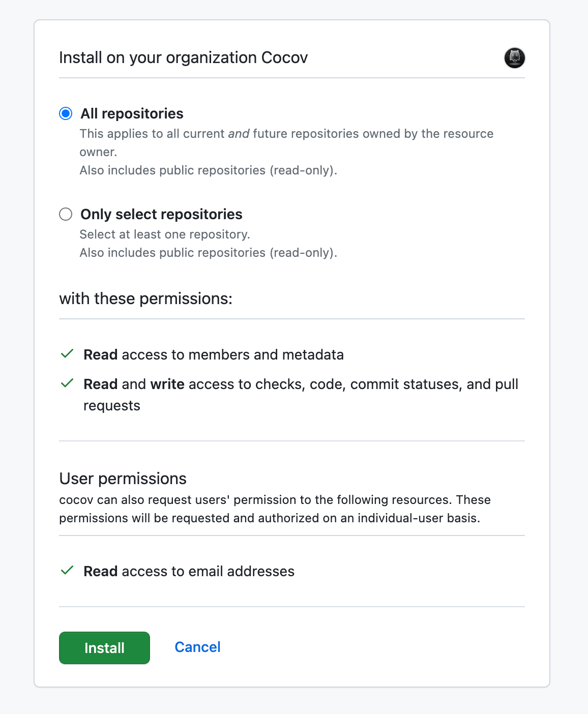The width and height of the screenshot is (588, 714).
Task: Click checkmark next to email addresses permission
Action: (67, 571)
